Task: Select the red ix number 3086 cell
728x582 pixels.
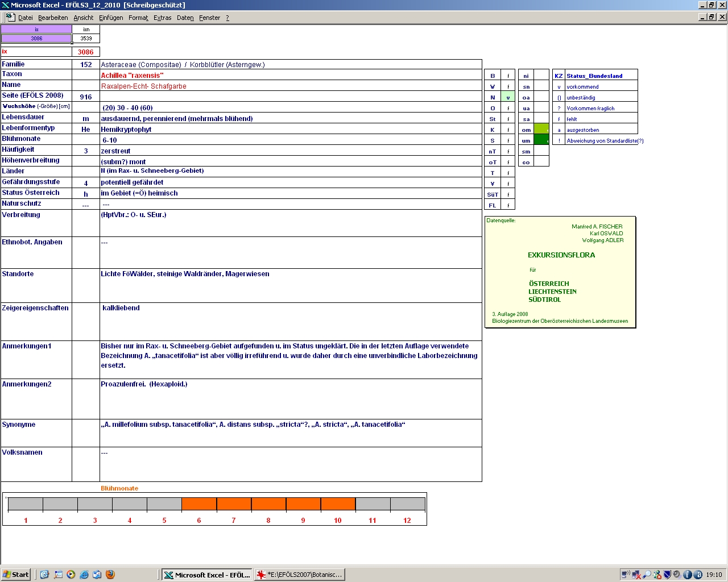Action: pos(86,52)
